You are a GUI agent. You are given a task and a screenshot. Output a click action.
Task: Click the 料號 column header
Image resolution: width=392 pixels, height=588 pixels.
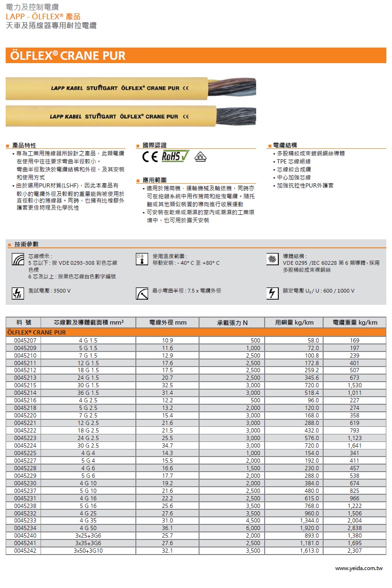pyautogui.click(x=23, y=322)
